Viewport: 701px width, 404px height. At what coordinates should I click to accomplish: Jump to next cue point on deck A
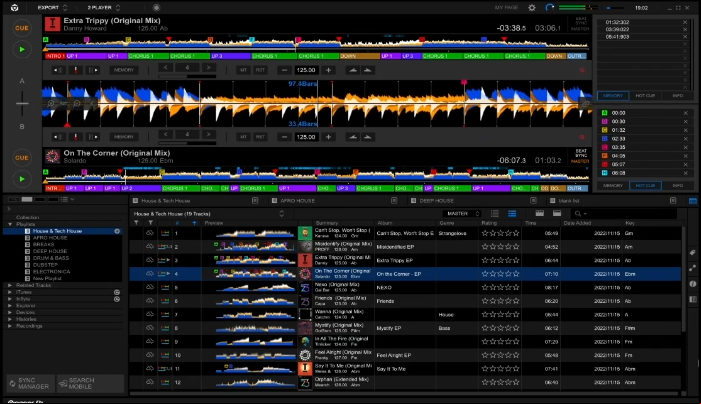point(93,70)
